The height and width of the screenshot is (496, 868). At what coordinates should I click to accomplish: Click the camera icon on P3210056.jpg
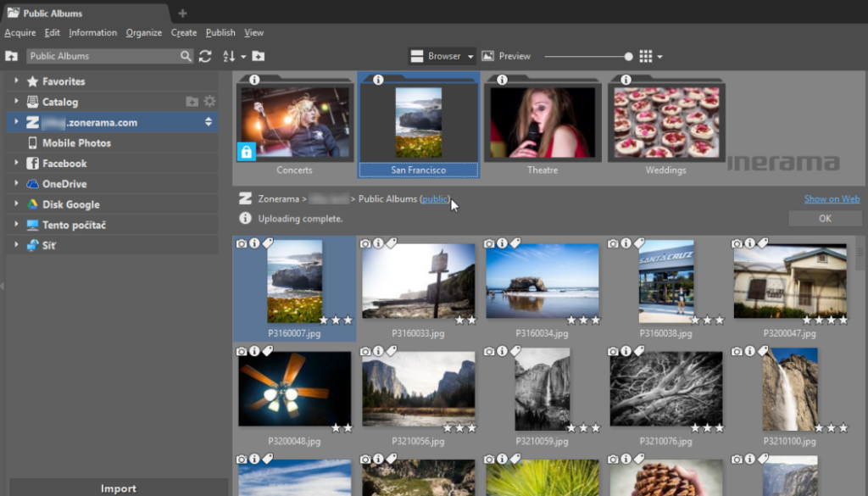[366, 351]
